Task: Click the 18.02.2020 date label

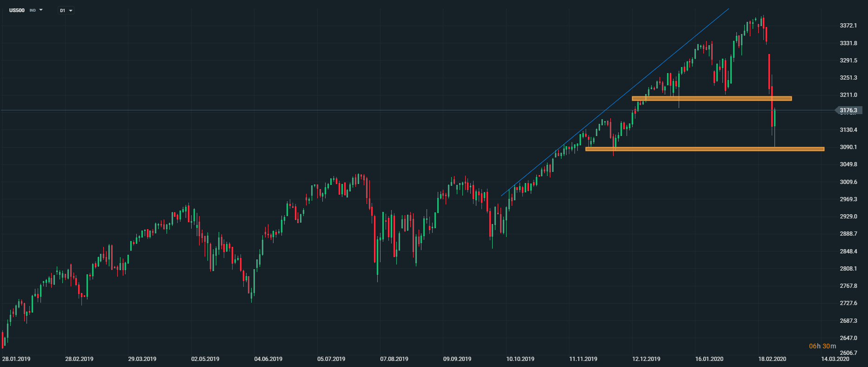Action: 772,359
